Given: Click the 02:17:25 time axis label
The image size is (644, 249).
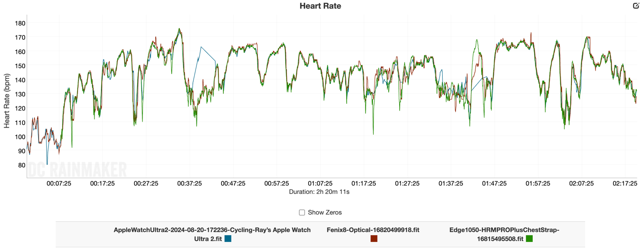Looking at the screenshot, I should point(625,184).
